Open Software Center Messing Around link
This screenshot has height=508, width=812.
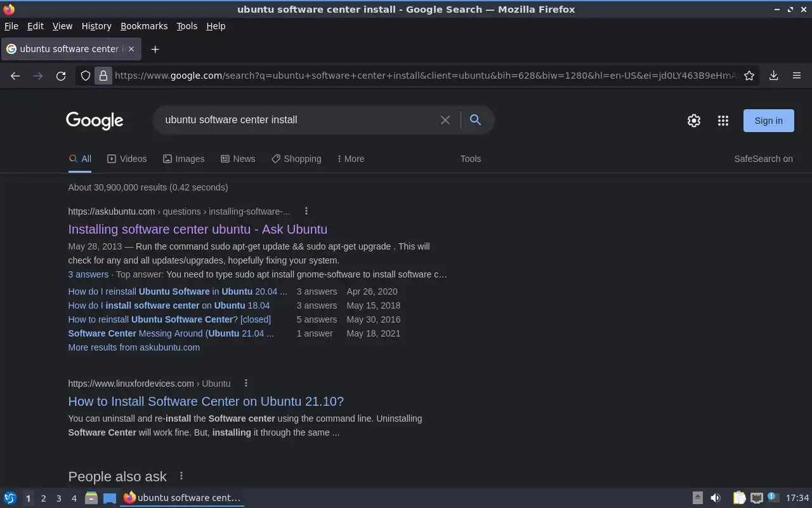[171, 333]
